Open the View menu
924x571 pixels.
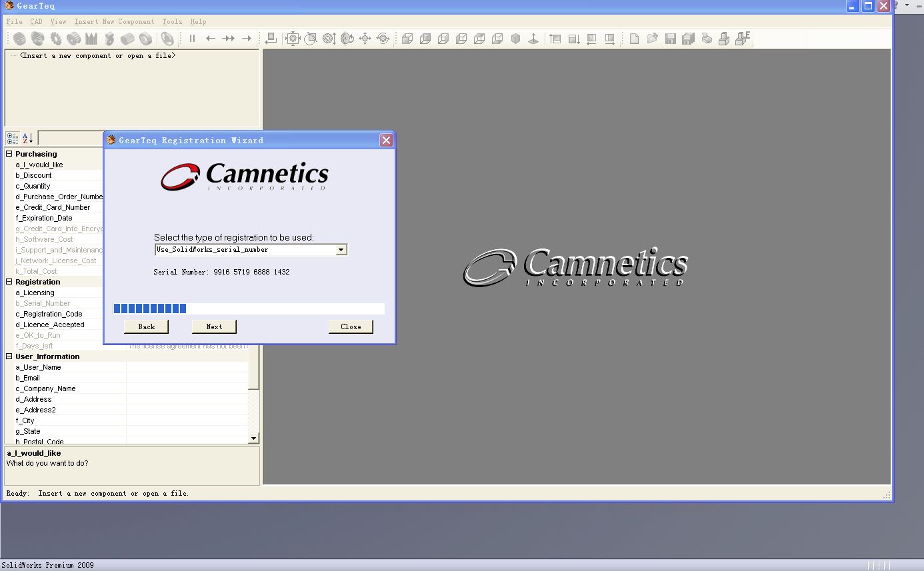tap(58, 21)
